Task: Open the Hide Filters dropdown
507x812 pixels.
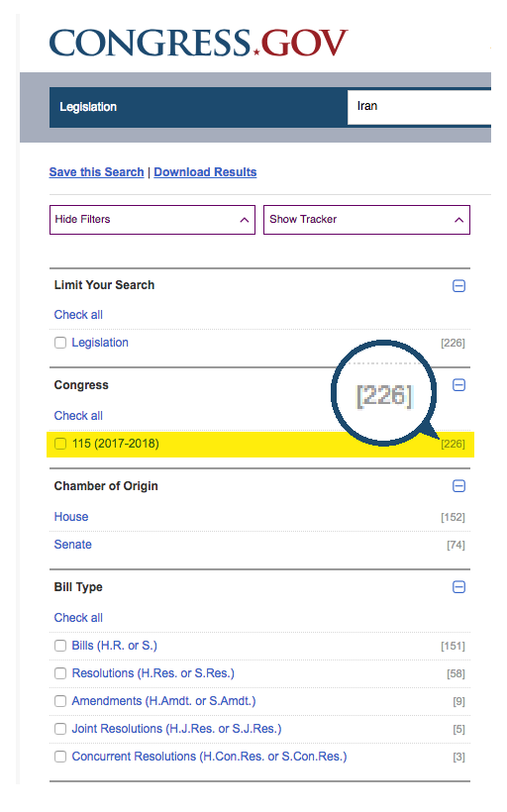Action: [x=152, y=220]
